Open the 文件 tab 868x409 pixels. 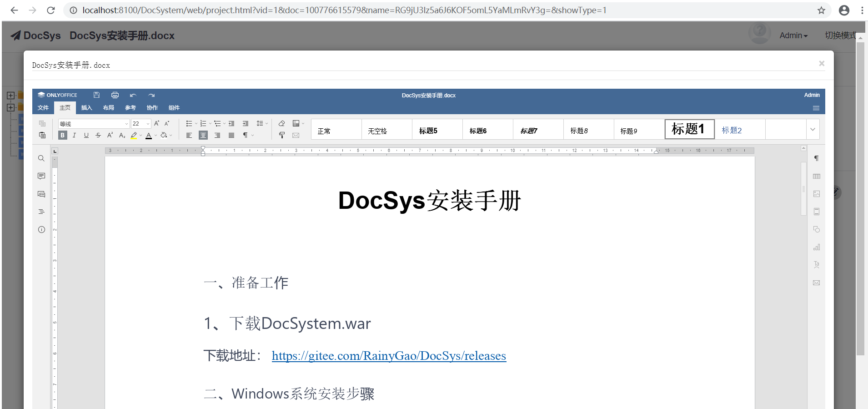coord(43,108)
